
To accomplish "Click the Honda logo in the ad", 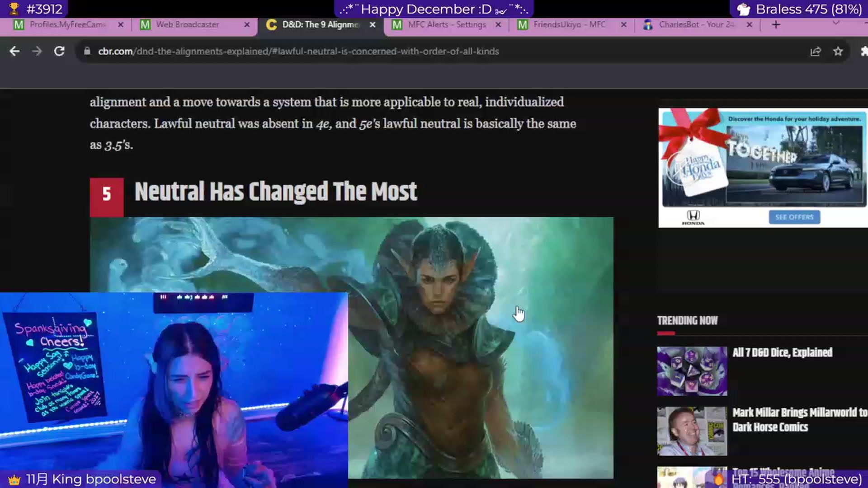I will pyautogui.click(x=693, y=217).
